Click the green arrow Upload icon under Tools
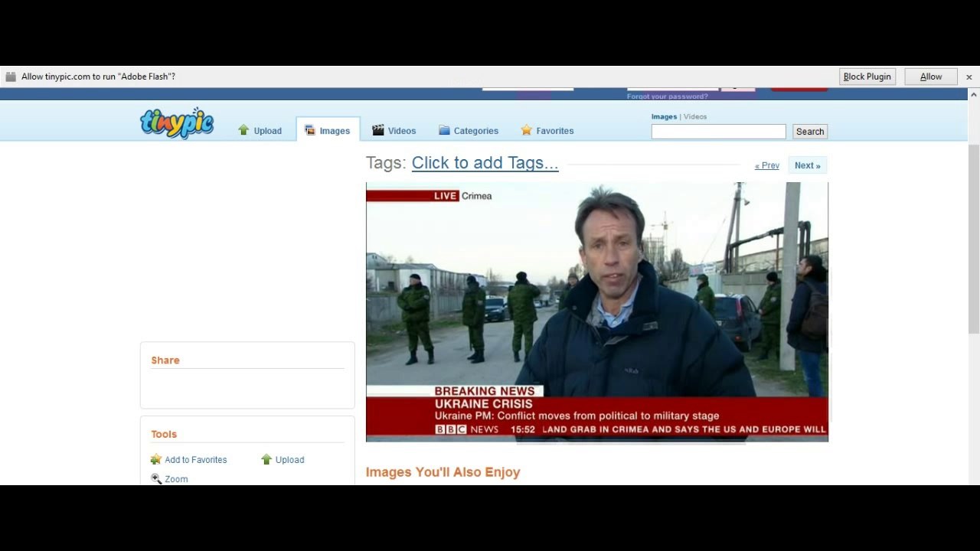This screenshot has width=980, height=551. tap(266, 460)
